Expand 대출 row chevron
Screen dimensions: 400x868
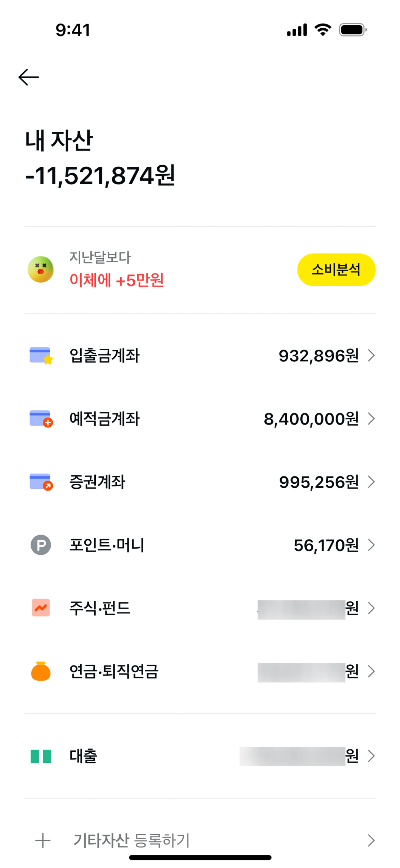coord(371,756)
